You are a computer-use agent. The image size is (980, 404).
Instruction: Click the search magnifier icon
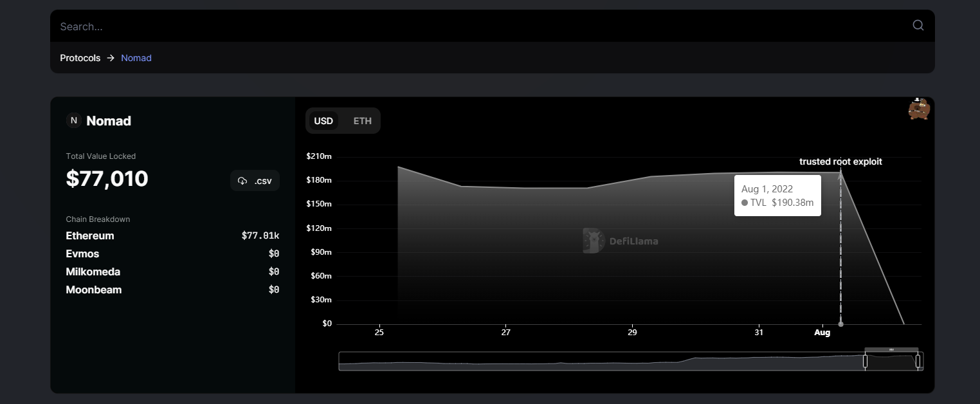pyautogui.click(x=918, y=26)
